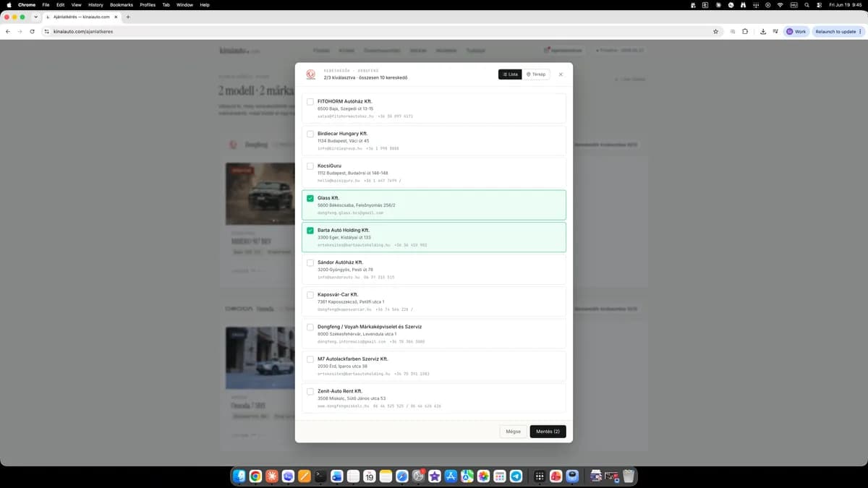The image size is (868, 488).
Task: Click the Glass Kft. dealer name
Action: point(328,198)
